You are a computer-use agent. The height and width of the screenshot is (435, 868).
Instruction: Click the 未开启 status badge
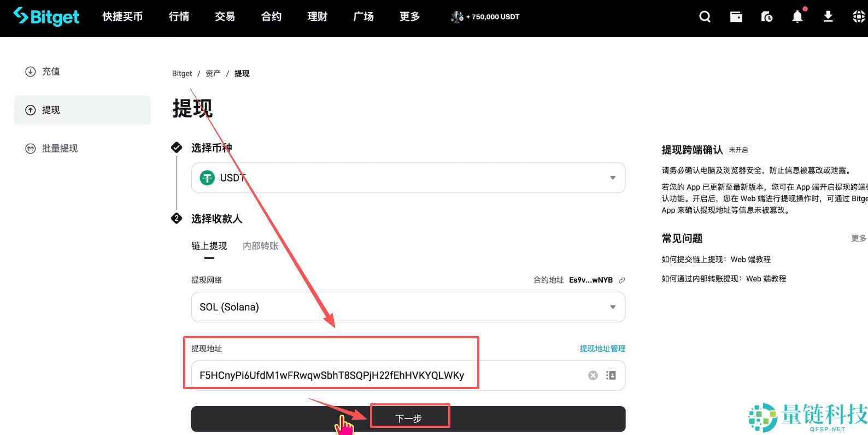[738, 150]
